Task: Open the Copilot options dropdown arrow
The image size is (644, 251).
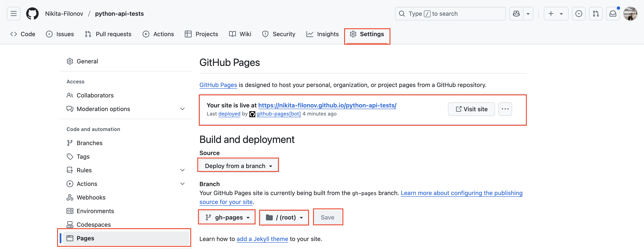Action: tap(528, 14)
